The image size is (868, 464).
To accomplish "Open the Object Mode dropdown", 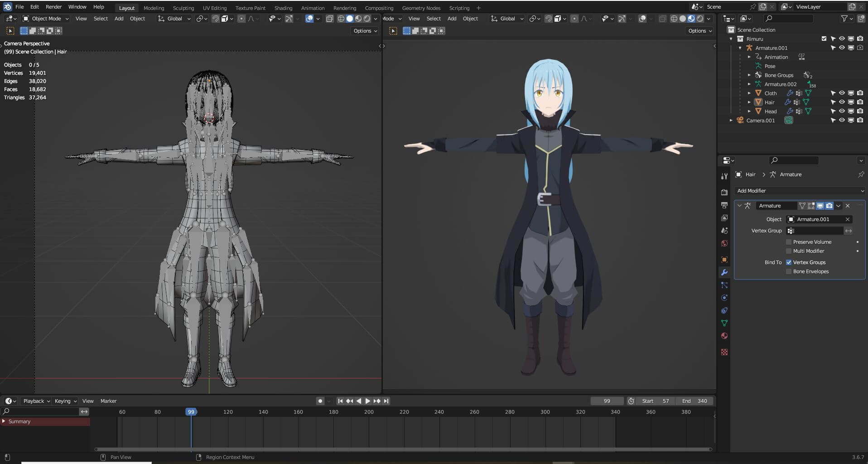I will coord(46,19).
